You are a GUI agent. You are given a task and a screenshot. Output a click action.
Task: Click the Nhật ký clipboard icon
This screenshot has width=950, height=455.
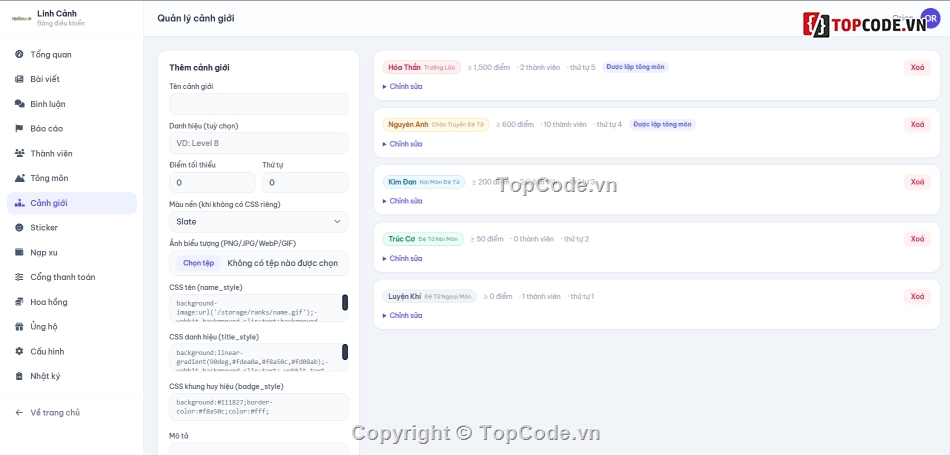(x=19, y=376)
